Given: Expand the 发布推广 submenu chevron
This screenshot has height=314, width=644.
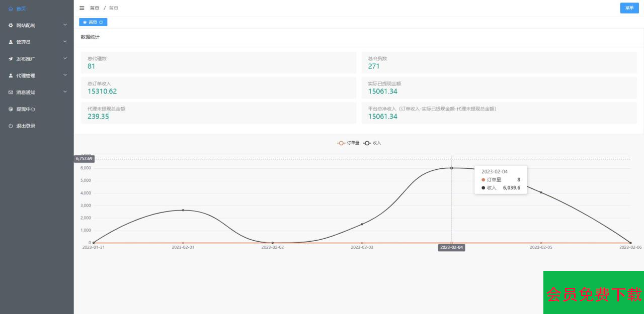Looking at the screenshot, I should click(65, 58).
